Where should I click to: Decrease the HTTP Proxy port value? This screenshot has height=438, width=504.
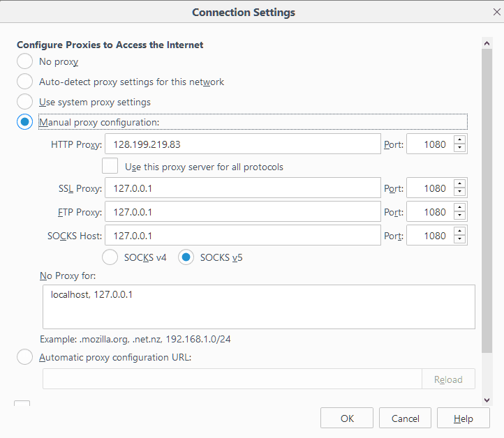pyautogui.click(x=459, y=148)
